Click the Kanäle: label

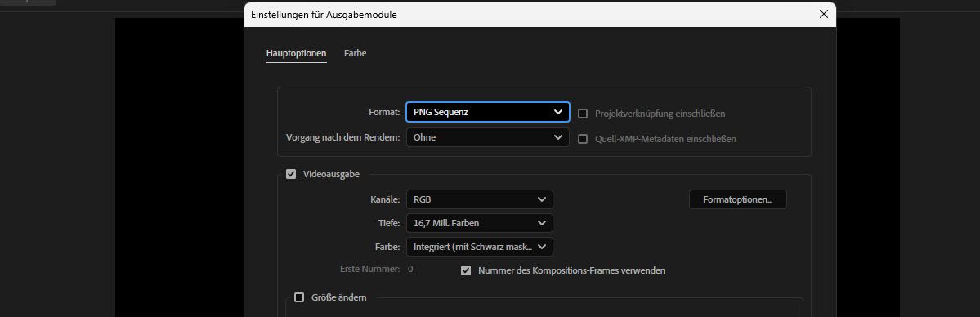coord(386,199)
